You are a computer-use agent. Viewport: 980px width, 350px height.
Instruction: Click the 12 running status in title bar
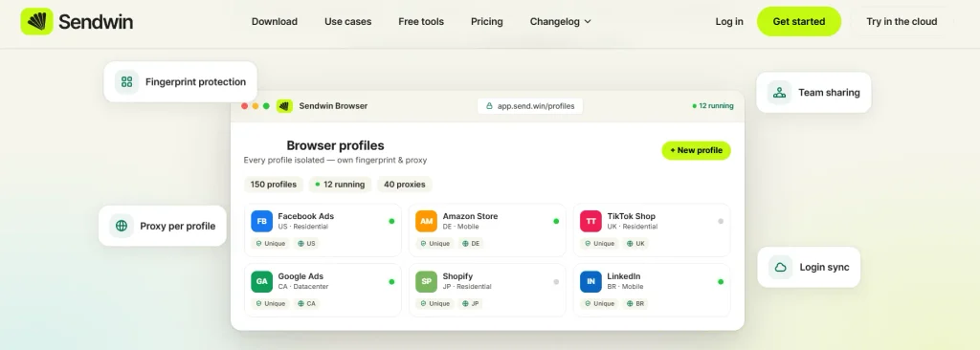[713, 105]
